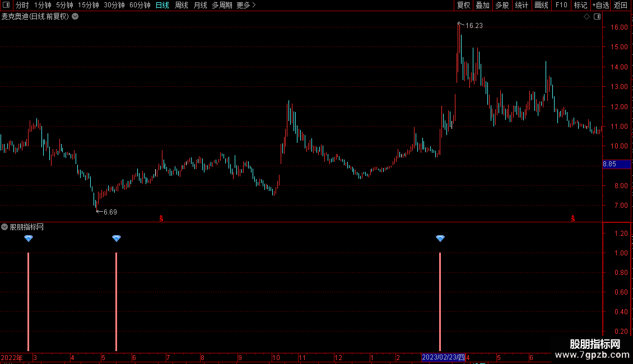Open the 画线 drawing tools
The width and height of the screenshot is (633, 364).
[541, 5]
